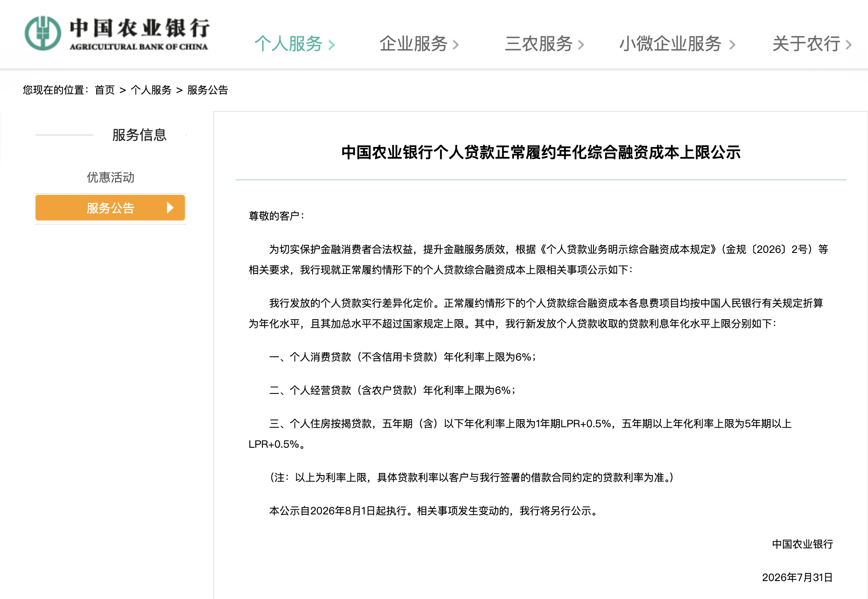868x599 pixels.
Task: Click the line starting 三、个人住房按揭贷款
Action: [x=520, y=434]
